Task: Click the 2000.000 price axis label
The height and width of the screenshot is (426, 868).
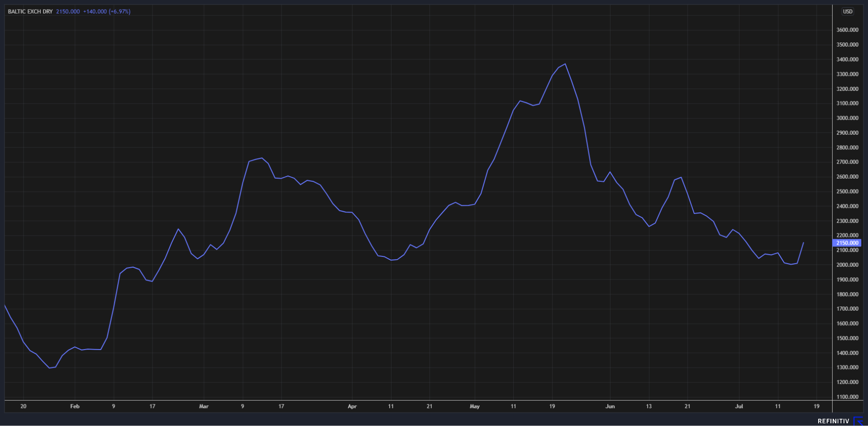Action: 847,265
